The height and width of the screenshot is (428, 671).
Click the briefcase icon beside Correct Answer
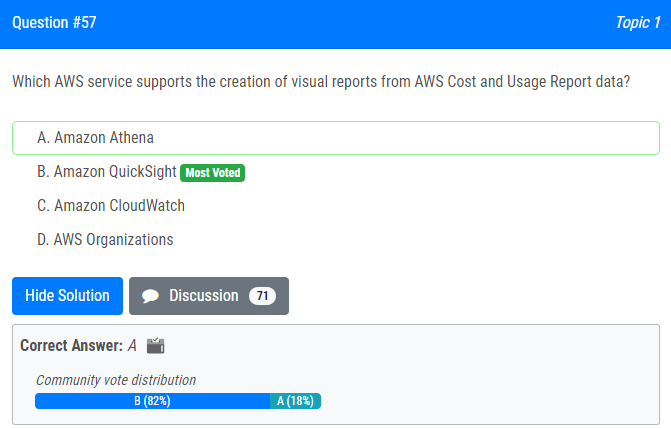pos(155,346)
